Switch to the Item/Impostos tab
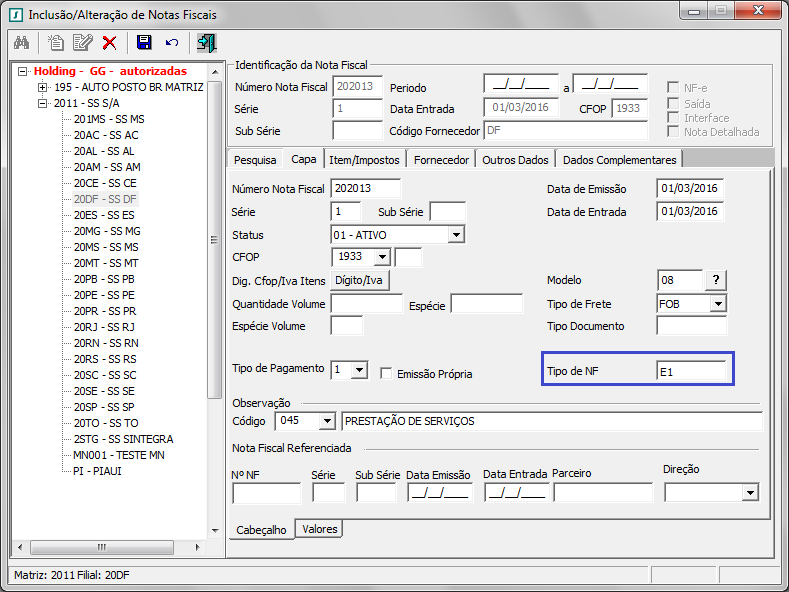 (364, 160)
